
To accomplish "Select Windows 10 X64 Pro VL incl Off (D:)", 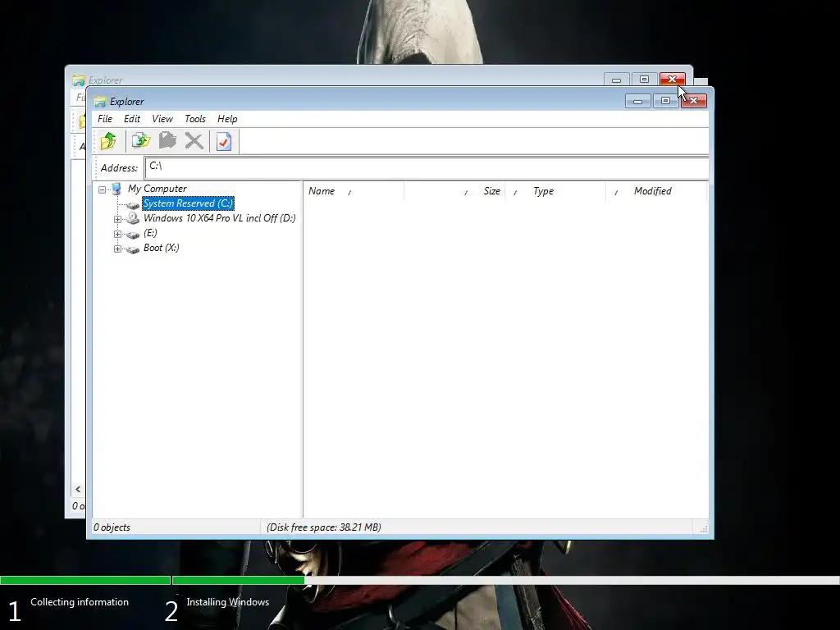I will [220, 218].
